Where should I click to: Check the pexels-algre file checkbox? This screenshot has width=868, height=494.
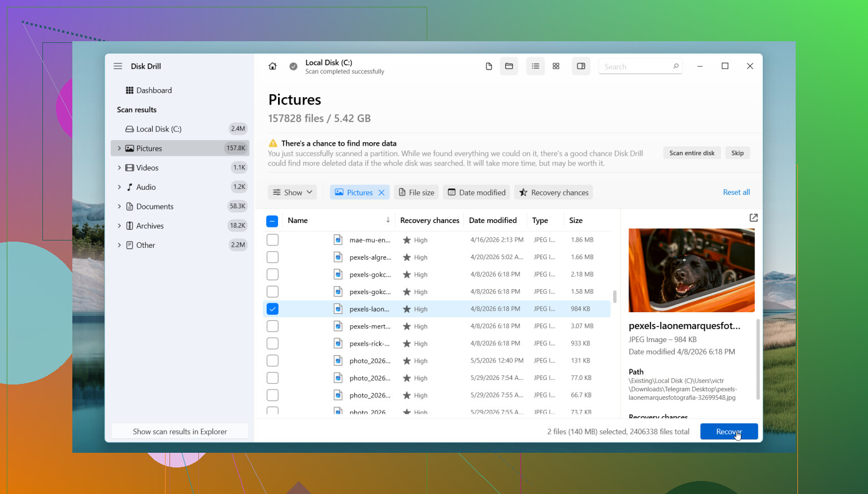[272, 257]
